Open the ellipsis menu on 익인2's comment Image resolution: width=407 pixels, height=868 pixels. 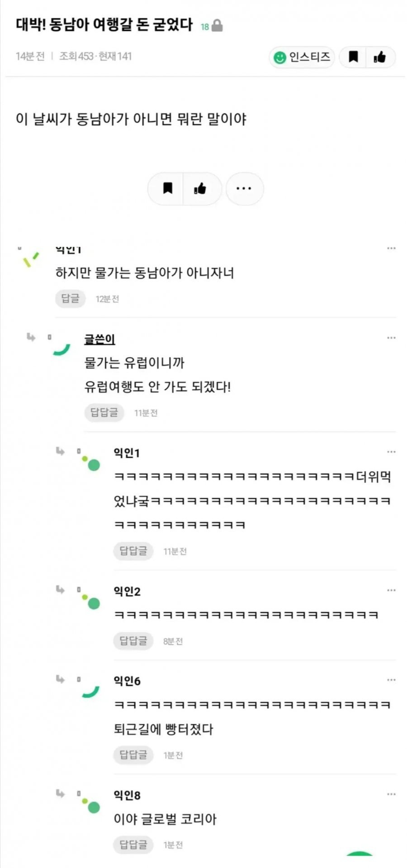point(391,590)
